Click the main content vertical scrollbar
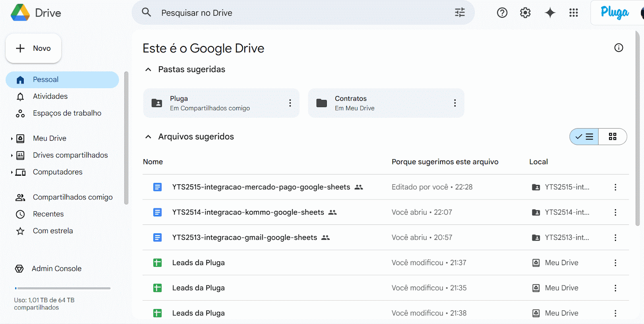This screenshot has width=644, height=324. click(638, 128)
